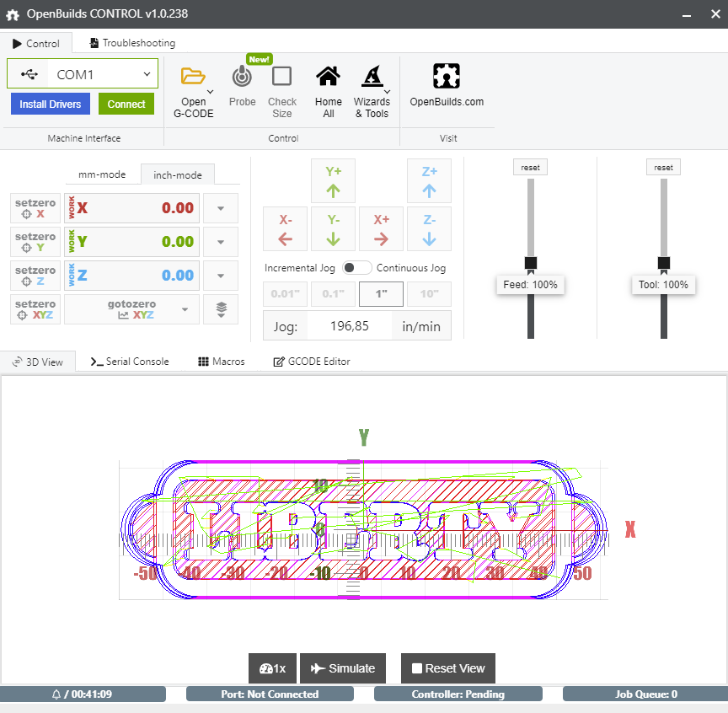This screenshot has height=713, width=728.
Task: Set X axis to zero
Action: point(35,208)
